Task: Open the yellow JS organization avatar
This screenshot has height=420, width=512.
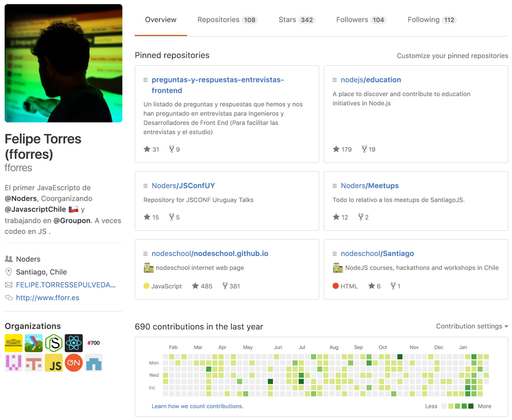Action: coord(54,363)
